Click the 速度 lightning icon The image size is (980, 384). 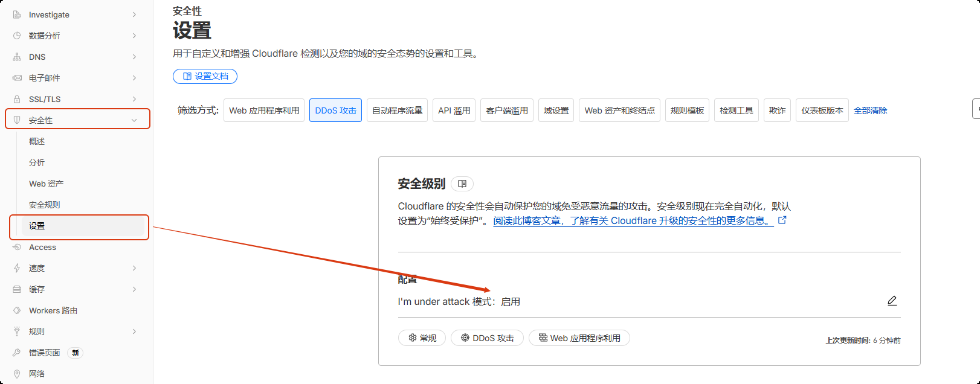(17, 268)
